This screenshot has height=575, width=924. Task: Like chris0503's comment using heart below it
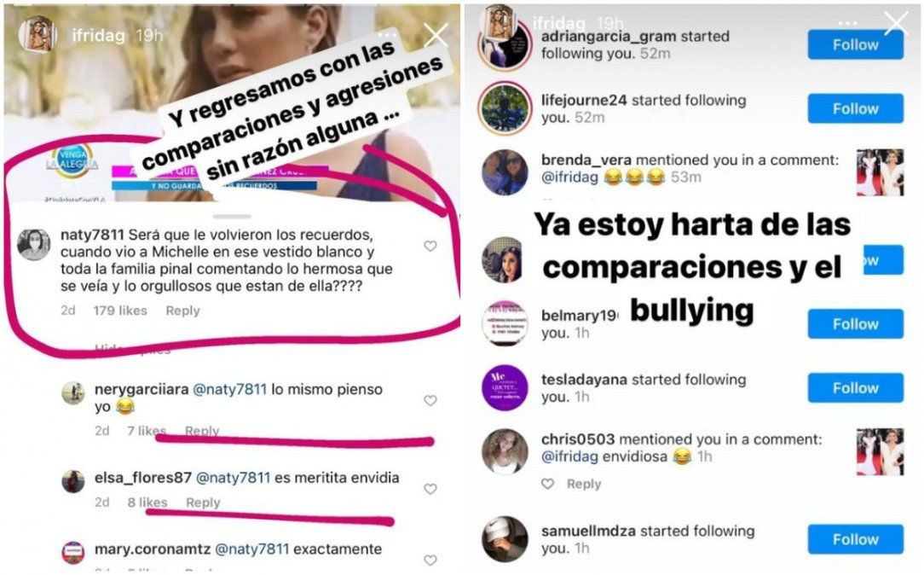pos(548,484)
